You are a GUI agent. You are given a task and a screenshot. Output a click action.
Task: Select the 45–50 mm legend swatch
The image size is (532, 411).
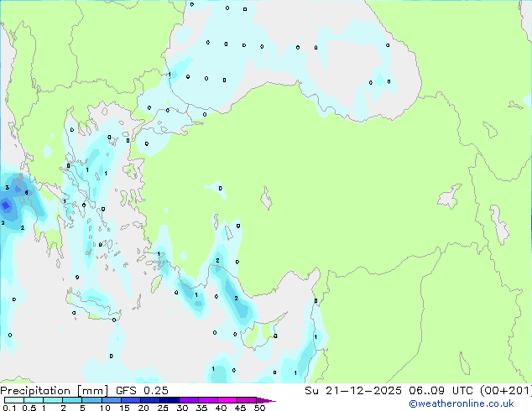247,400
